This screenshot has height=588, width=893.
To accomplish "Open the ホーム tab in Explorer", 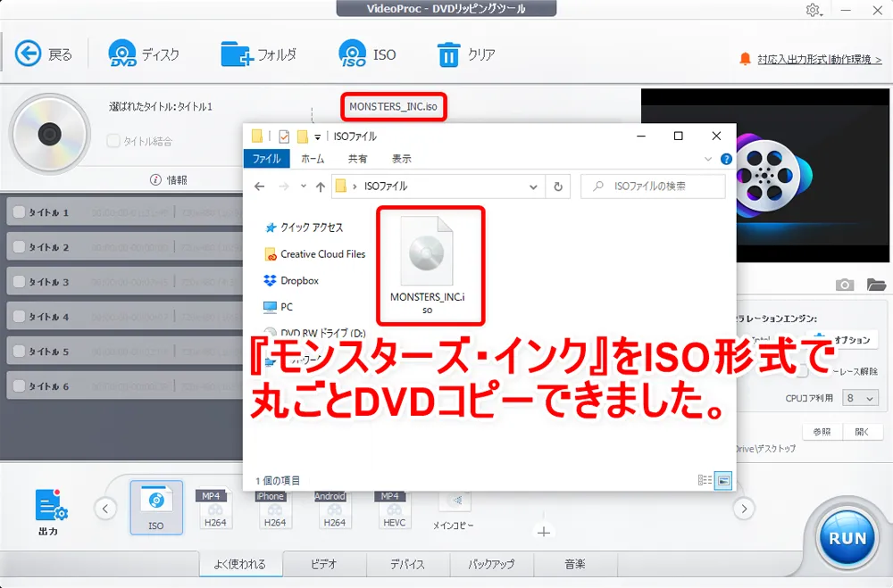I will pos(313,159).
